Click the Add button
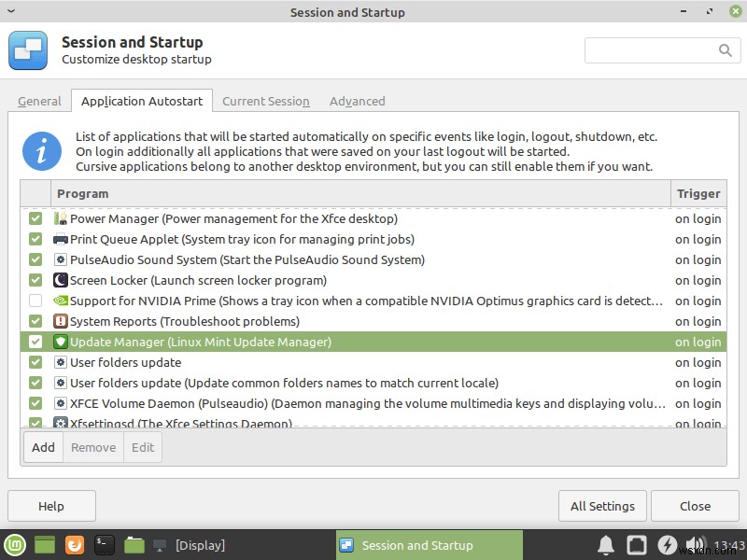 coord(43,447)
